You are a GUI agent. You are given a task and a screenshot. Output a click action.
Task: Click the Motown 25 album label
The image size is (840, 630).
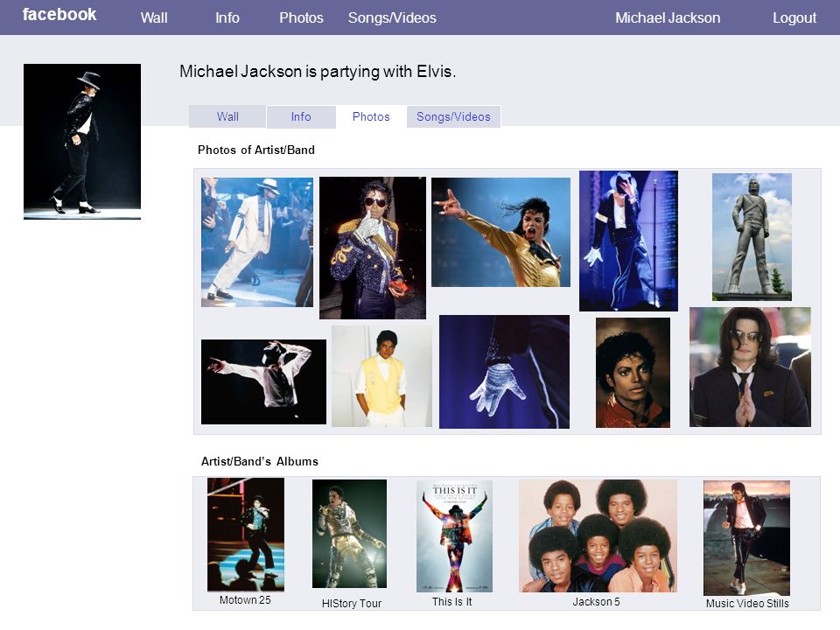click(245, 600)
